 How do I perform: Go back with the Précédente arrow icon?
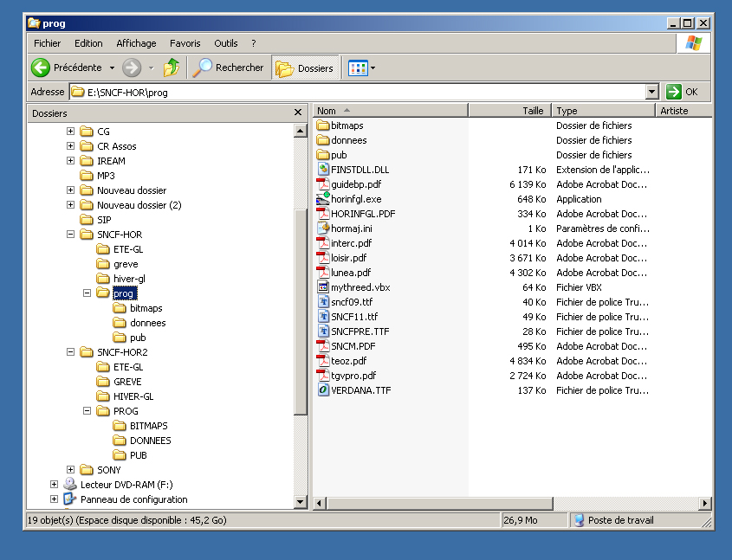click(41, 68)
